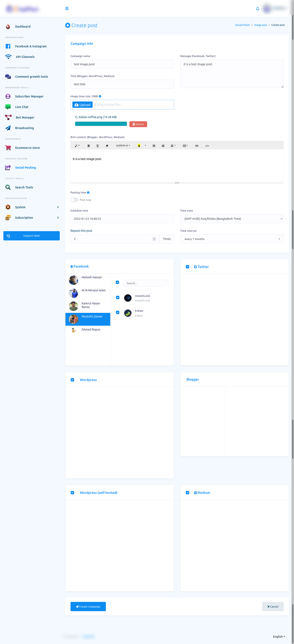The height and width of the screenshot is (644, 294).
Task: Click the image size info icon
Action: (100, 96)
